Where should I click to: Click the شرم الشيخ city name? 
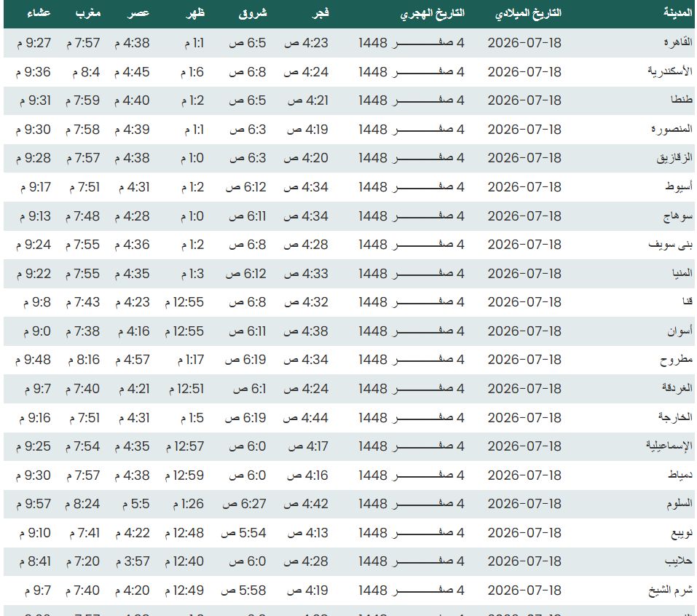coord(670,591)
